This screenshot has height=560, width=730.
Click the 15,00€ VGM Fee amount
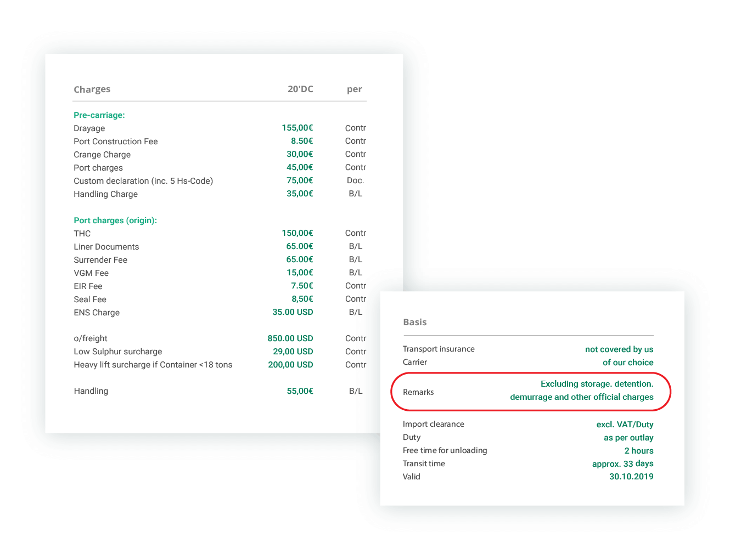(300, 273)
